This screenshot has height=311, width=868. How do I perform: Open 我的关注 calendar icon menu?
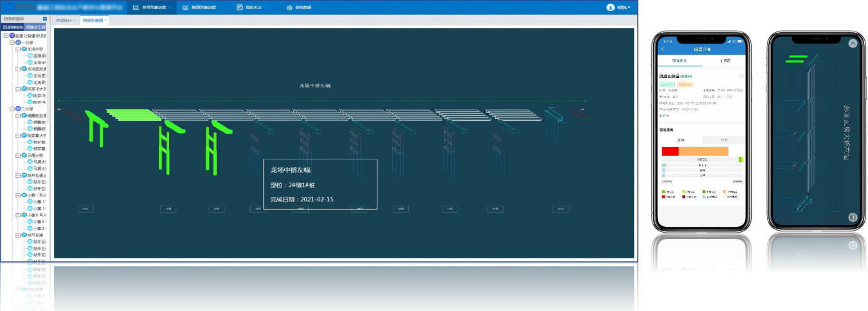239,8
